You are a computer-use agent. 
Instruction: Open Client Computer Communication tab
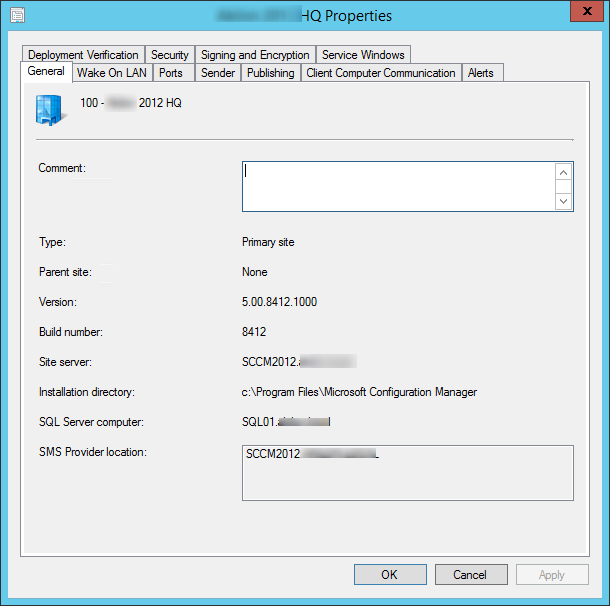381,73
